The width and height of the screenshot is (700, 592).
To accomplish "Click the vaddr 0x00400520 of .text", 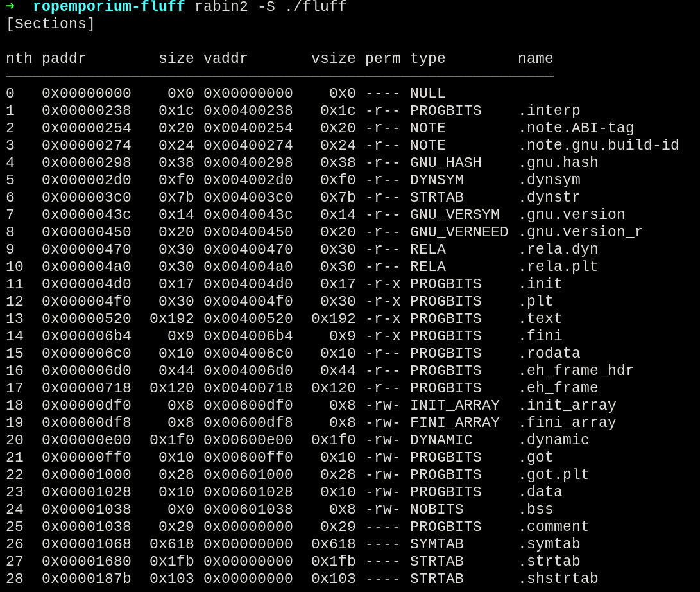I will click(248, 319).
